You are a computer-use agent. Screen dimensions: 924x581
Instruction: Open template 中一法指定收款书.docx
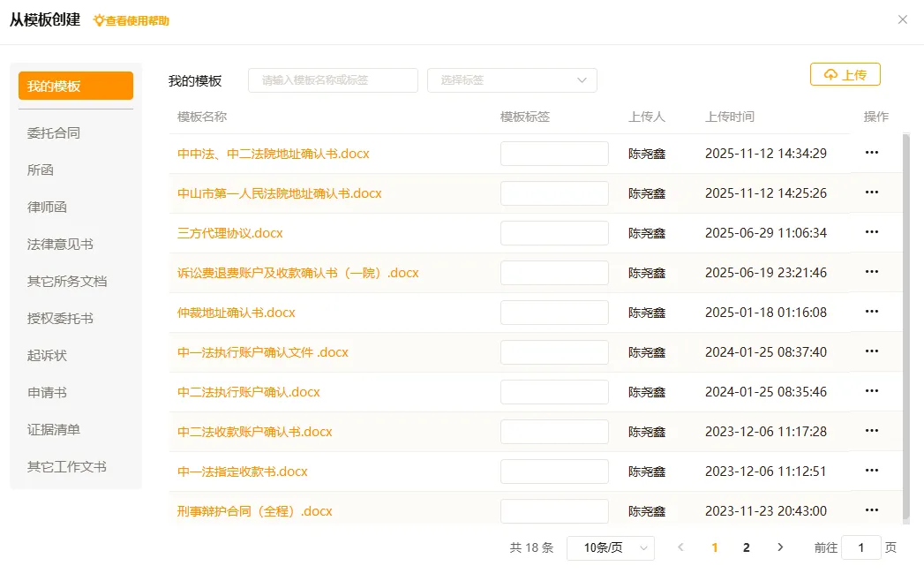[243, 472]
